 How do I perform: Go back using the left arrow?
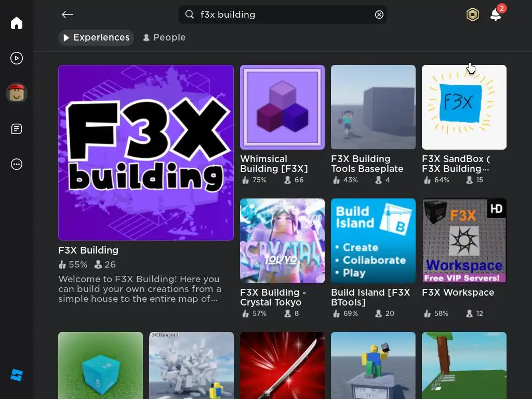(x=67, y=15)
